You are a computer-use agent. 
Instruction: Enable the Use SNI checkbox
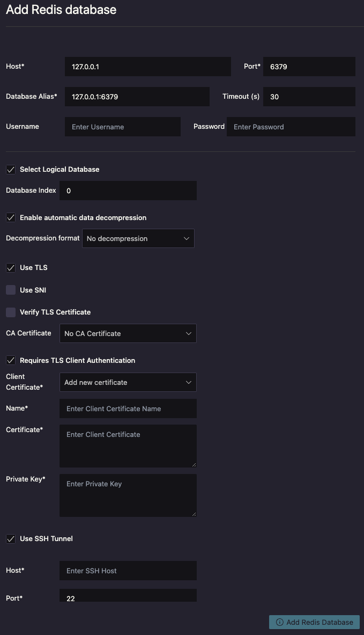pyautogui.click(x=11, y=290)
